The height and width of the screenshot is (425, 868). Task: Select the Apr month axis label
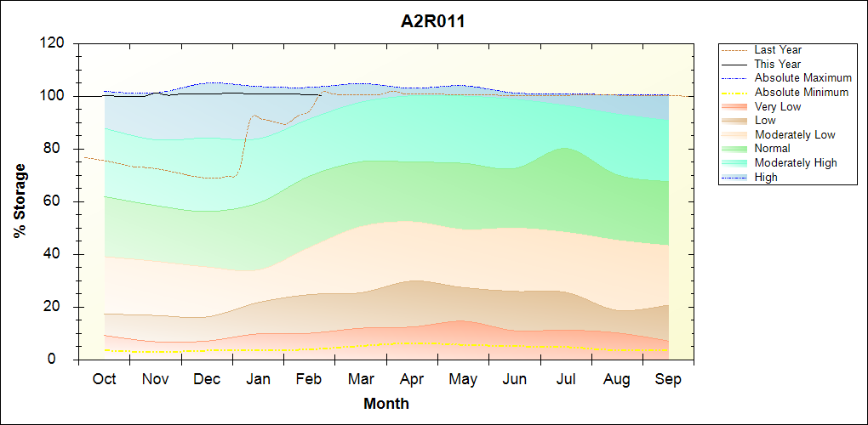(x=412, y=379)
